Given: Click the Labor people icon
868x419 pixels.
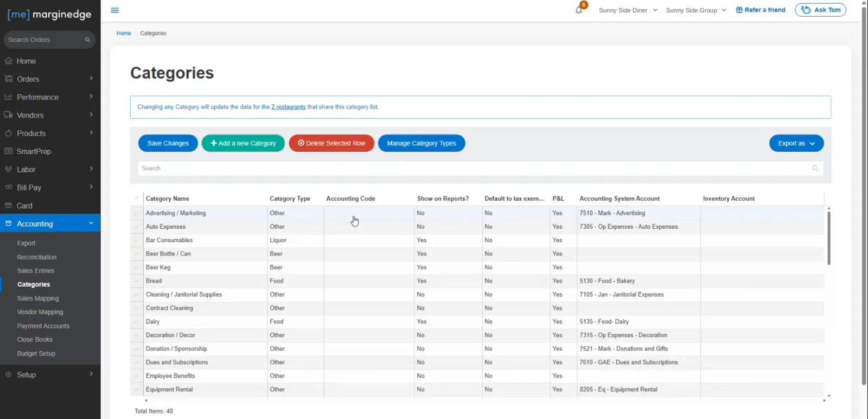Looking at the screenshot, I should [x=8, y=169].
